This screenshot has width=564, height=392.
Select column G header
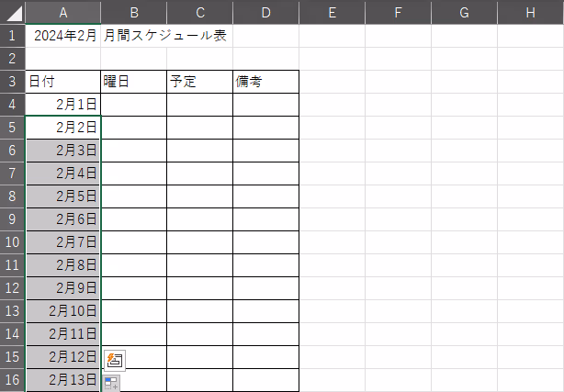pos(465,12)
